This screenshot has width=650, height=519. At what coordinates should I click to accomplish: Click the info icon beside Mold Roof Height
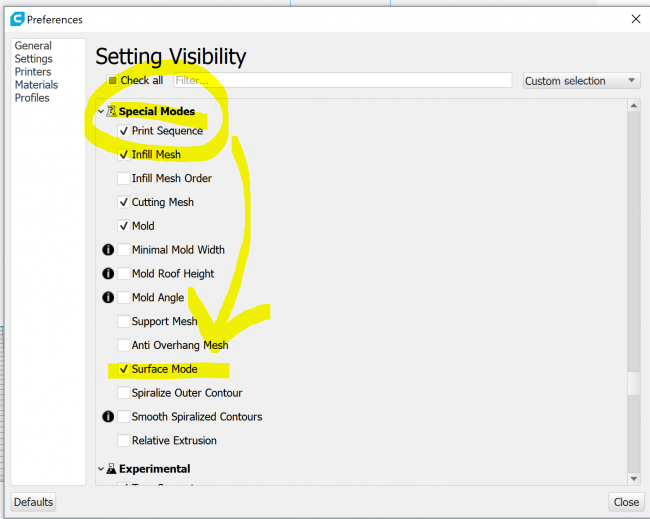pyautogui.click(x=107, y=274)
